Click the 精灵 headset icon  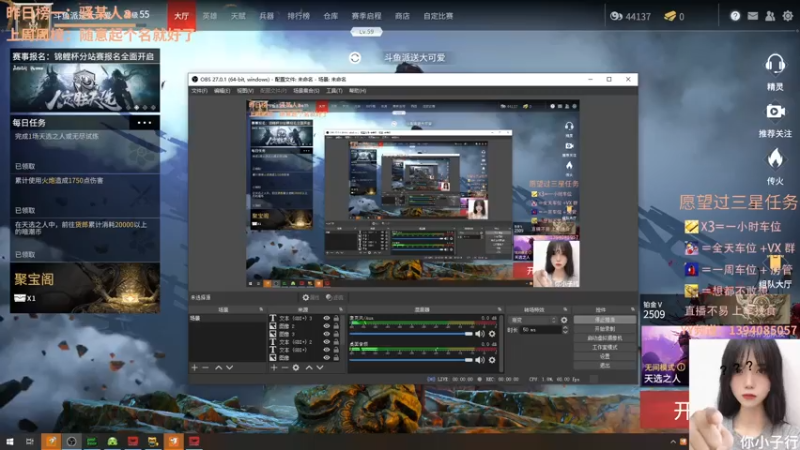775,65
